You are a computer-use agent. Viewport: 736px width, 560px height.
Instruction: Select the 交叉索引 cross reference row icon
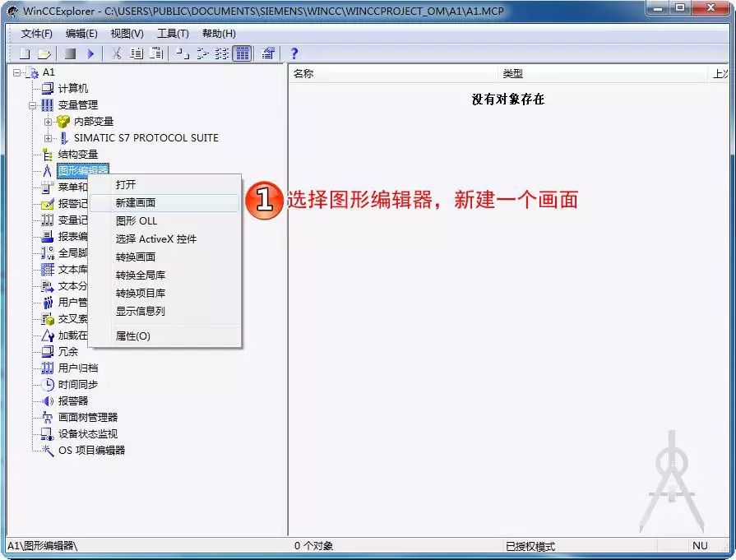[48, 319]
